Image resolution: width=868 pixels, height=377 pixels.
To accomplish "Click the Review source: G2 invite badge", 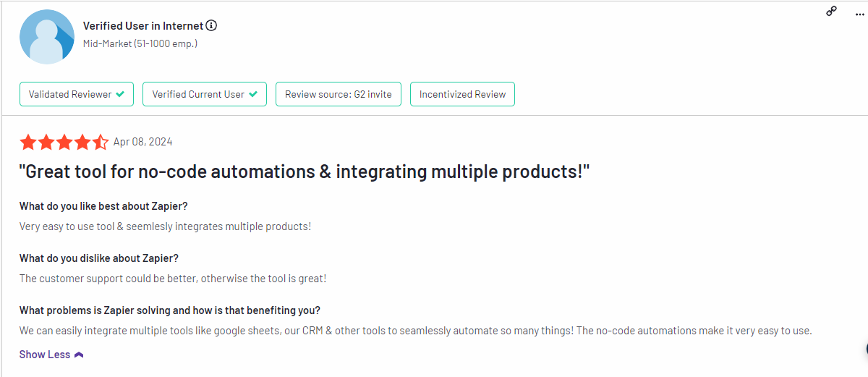I will point(339,94).
